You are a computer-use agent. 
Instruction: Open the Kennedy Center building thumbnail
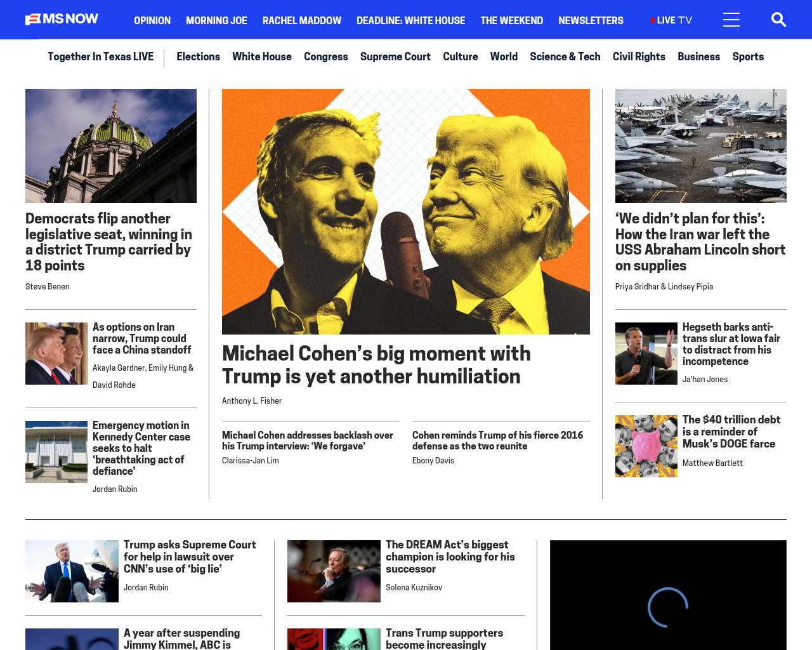[x=56, y=452]
